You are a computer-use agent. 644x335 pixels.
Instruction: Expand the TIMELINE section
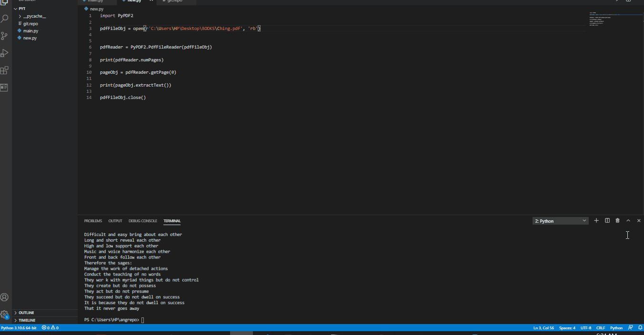[x=27, y=320]
